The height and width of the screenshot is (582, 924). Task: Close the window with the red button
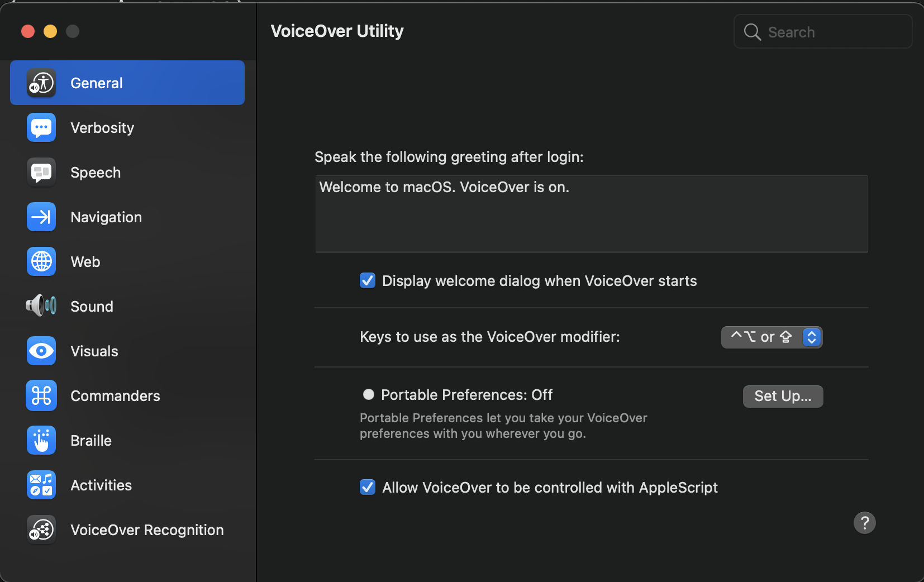pos(28,31)
